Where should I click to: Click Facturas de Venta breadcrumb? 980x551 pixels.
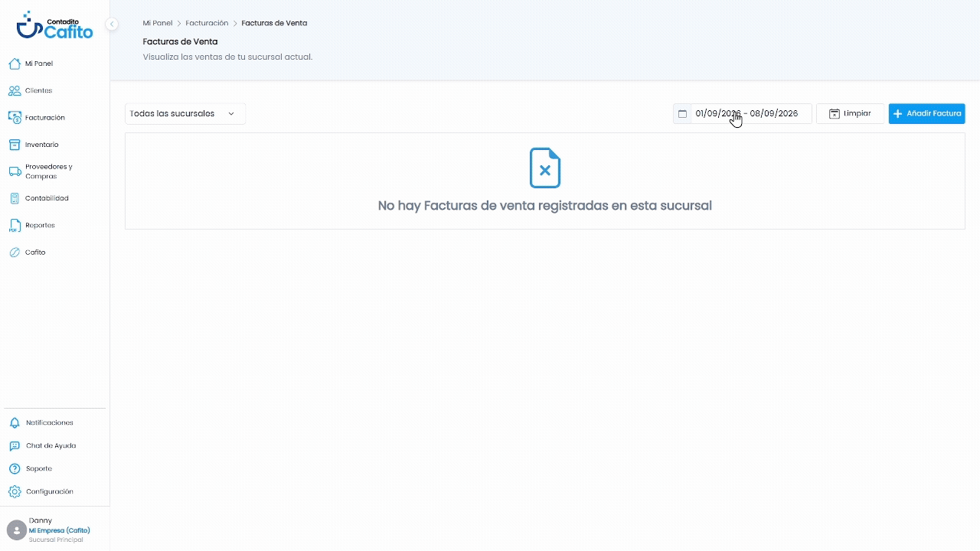tap(274, 24)
